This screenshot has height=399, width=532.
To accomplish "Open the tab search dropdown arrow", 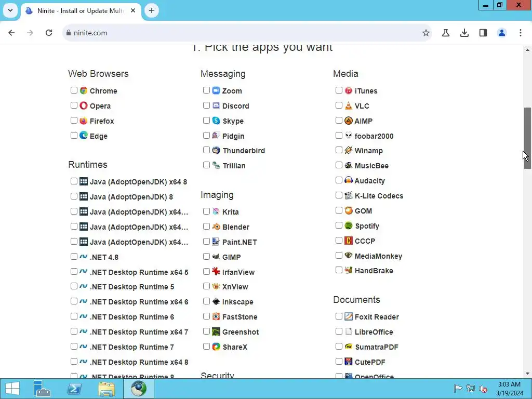I will [10, 10].
